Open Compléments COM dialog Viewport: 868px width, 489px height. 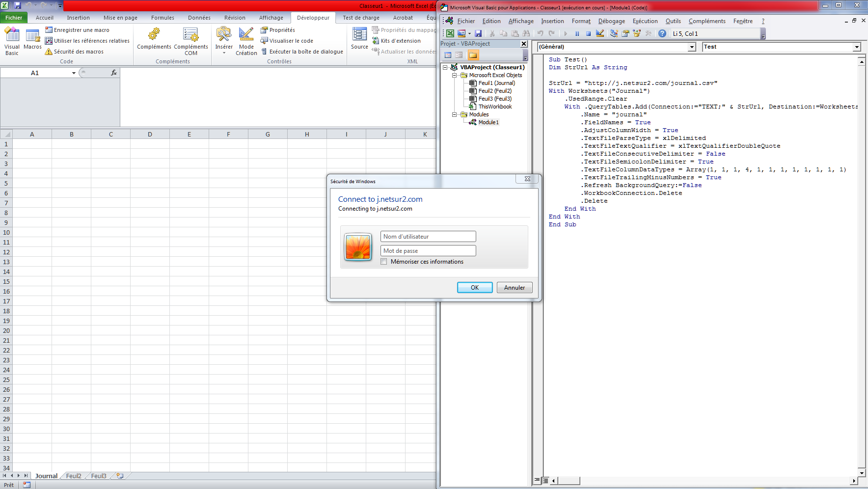[x=191, y=42]
